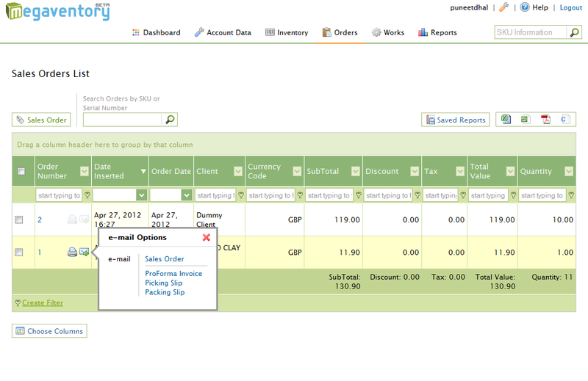Click the Sales Order button
This screenshot has height=381, width=588.
[x=41, y=120]
